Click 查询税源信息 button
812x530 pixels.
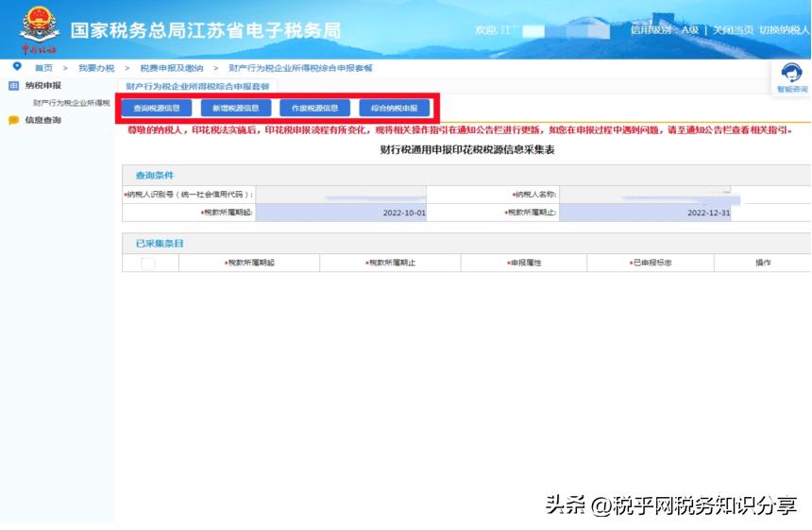pos(157,109)
